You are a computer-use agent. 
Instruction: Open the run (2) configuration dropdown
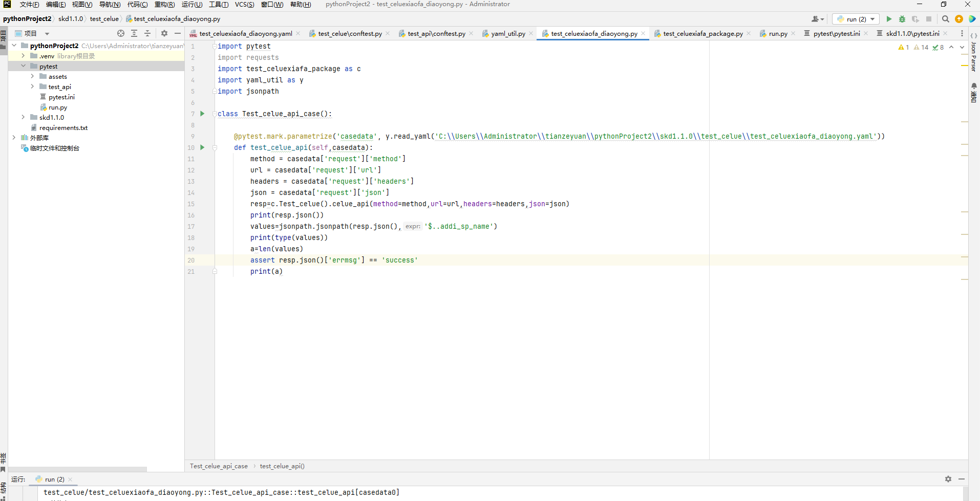[x=856, y=19]
